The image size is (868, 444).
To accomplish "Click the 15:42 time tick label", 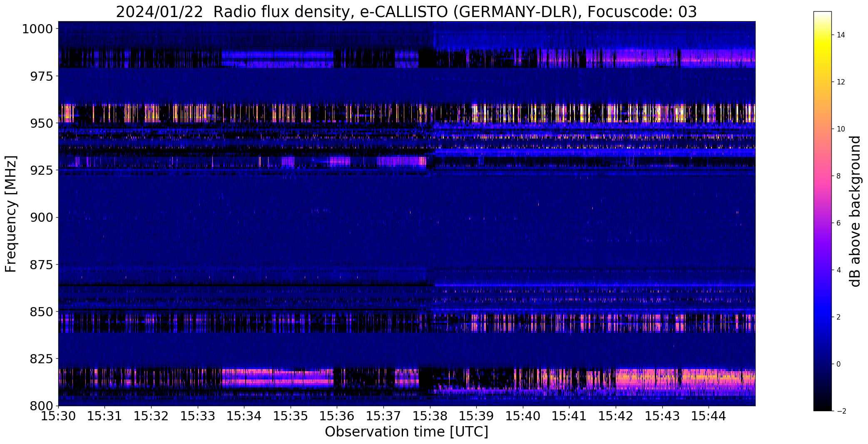I will click(616, 416).
